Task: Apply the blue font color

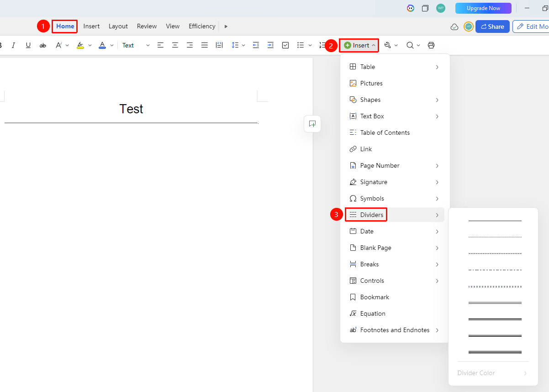Action: [102, 45]
